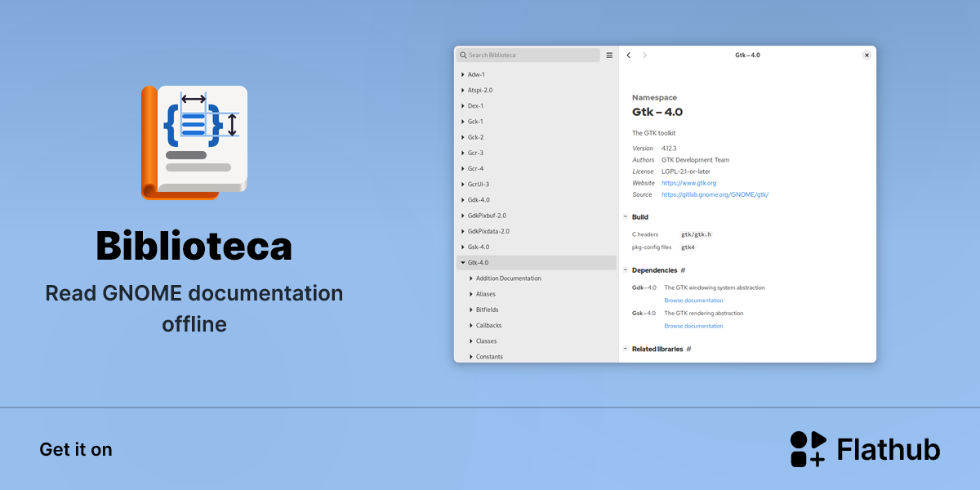Click the Related libraries anchor hash
Screen dimensions: 980x490
coord(688,349)
